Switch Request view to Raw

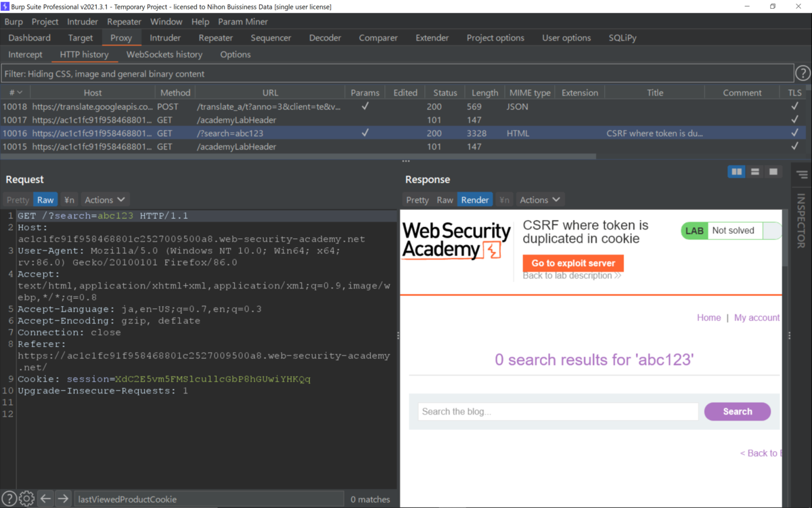pos(45,200)
